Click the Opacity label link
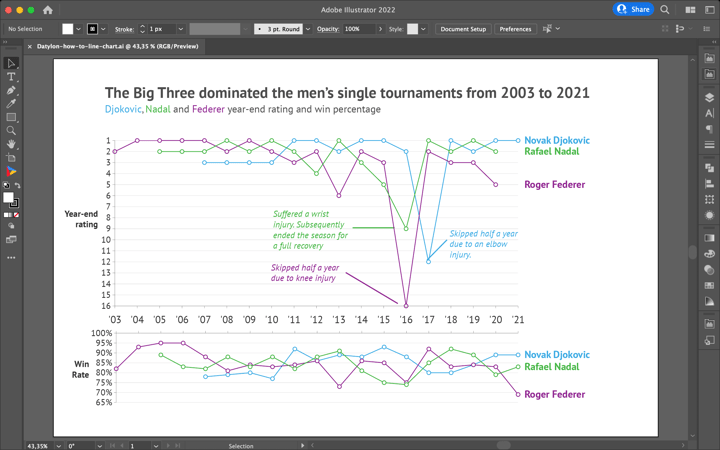Screen dimensions: 720x450 pos(328,29)
